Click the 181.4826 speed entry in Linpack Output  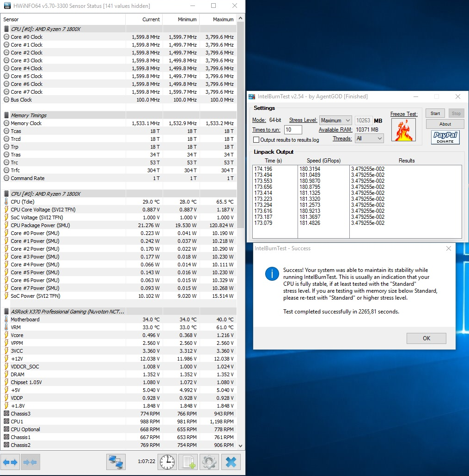(x=310, y=223)
